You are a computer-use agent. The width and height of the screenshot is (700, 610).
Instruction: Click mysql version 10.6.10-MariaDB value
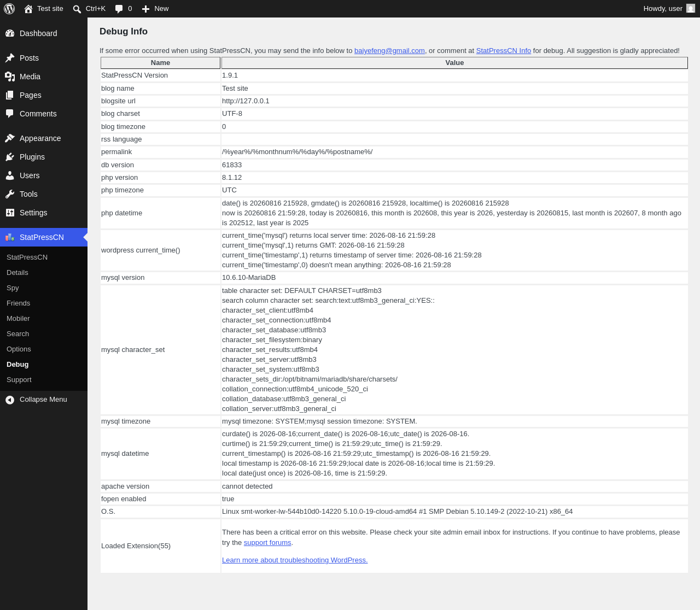click(249, 278)
